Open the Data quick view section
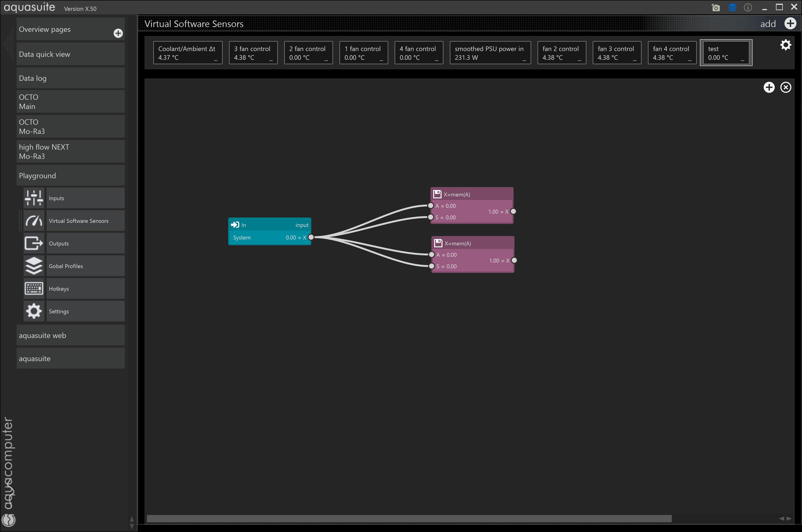 71,54
